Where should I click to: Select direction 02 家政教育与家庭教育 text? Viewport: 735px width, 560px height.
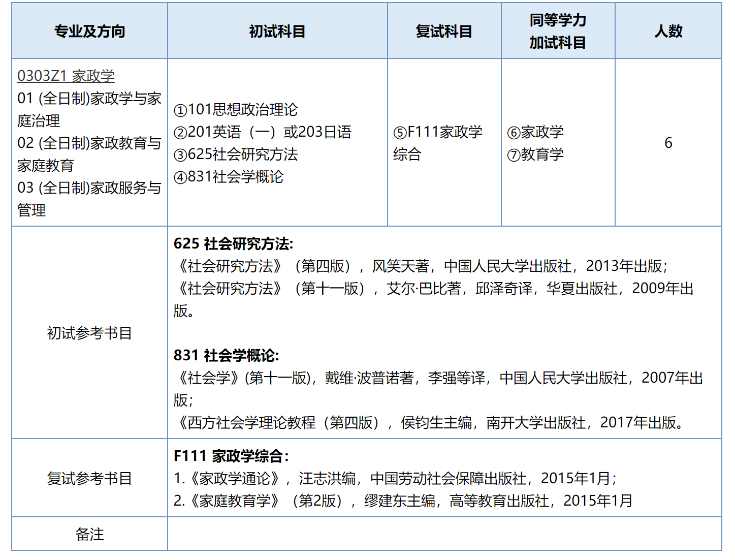tap(89, 154)
